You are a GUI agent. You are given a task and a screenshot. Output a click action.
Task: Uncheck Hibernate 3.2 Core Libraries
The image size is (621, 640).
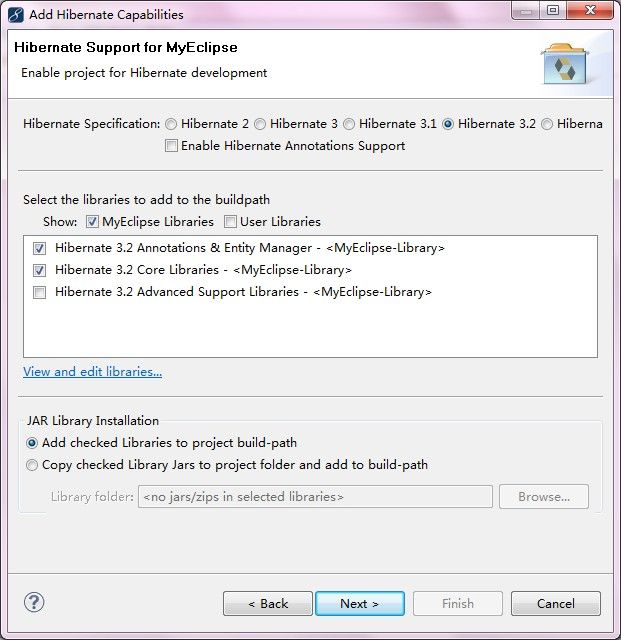(x=40, y=270)
